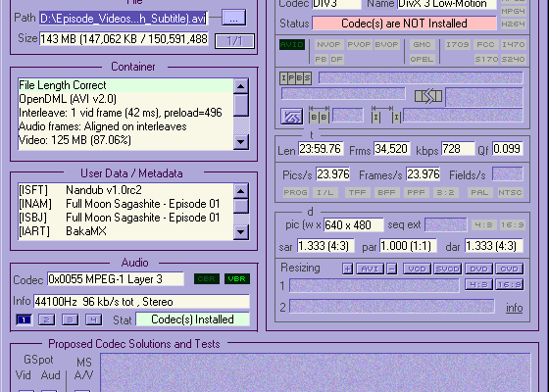This screenshot has height=392, width=549.
Task: Click the blue frame analysis icon
Action: coord(292,117)
